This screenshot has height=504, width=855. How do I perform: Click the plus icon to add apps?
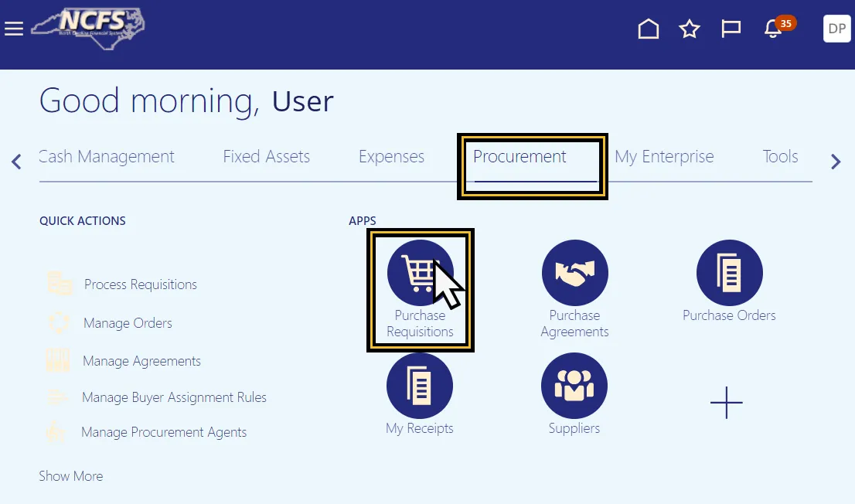pyautogui.click(x=727, y=403)
